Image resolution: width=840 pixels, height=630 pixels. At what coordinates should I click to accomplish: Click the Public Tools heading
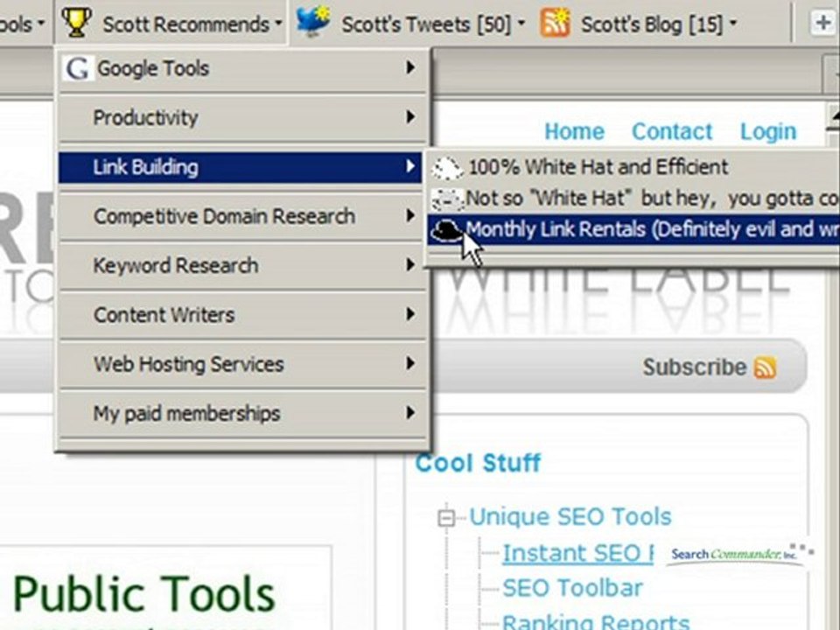[x=143, y=593]
